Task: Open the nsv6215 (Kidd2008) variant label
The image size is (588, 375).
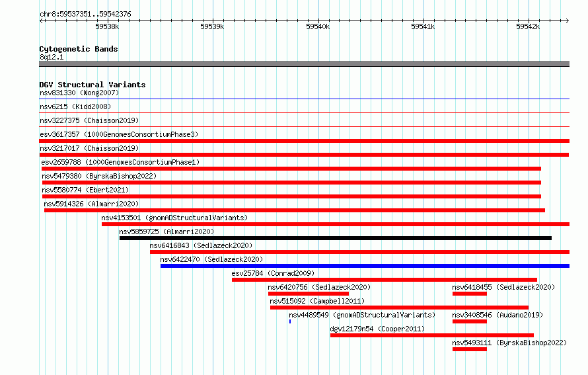Action: (x=75, y=106)
